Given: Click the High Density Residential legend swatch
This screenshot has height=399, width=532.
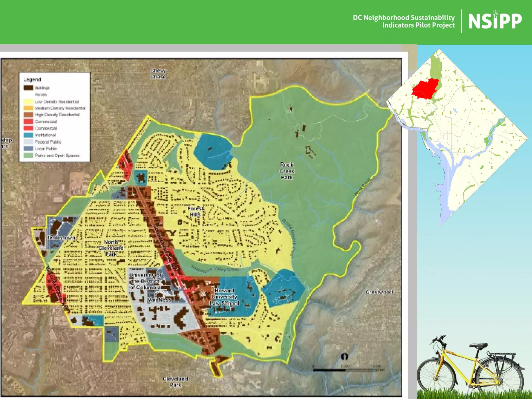Looking at the screenshot, I should coord(28,115).
